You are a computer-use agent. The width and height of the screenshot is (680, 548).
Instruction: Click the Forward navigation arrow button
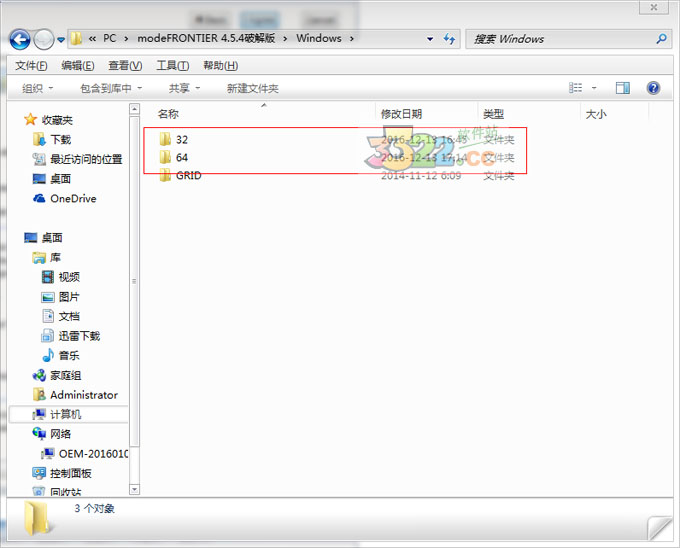tap(44, 40)
